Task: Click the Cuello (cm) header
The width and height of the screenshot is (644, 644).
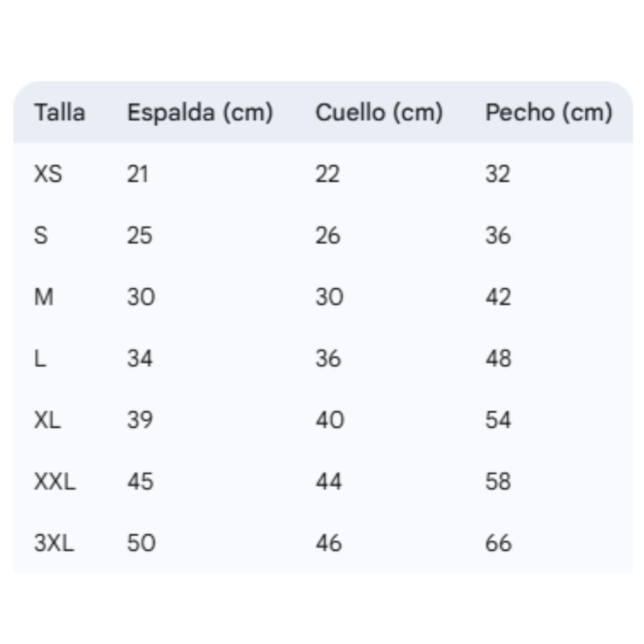Action: tap(379, 113)
